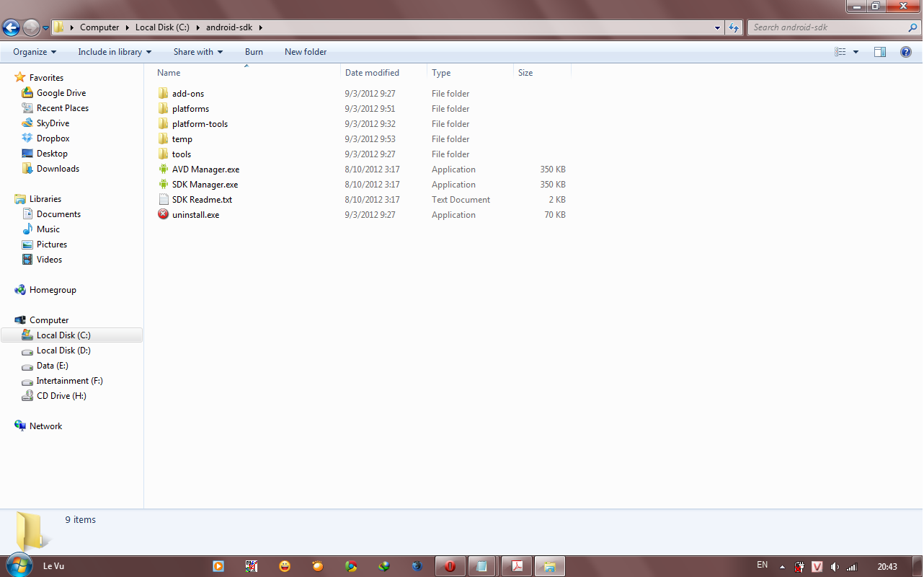
Task: Open the Organize dropdown menu
Action: (35, 52)
